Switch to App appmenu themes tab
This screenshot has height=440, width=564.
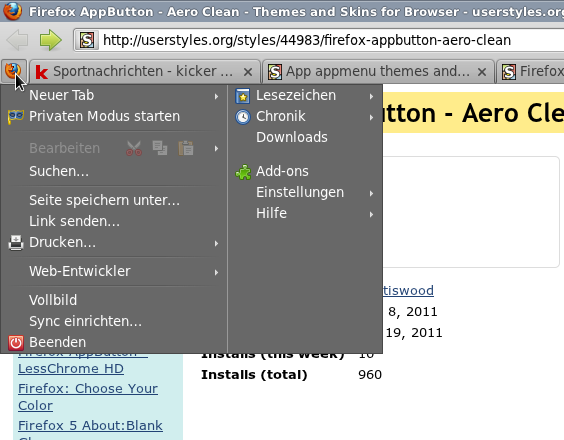[378, 72]
